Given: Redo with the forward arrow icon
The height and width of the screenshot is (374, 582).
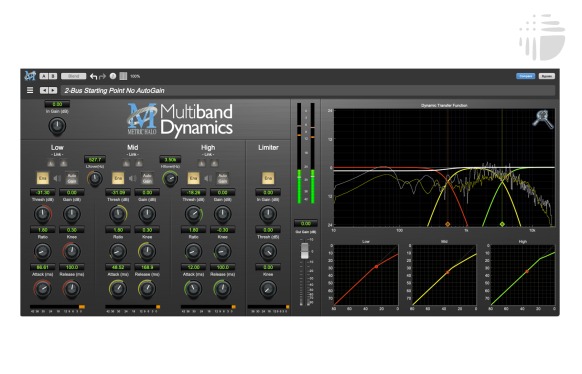Looking at the screenshot, I should (x=102, y=76).
